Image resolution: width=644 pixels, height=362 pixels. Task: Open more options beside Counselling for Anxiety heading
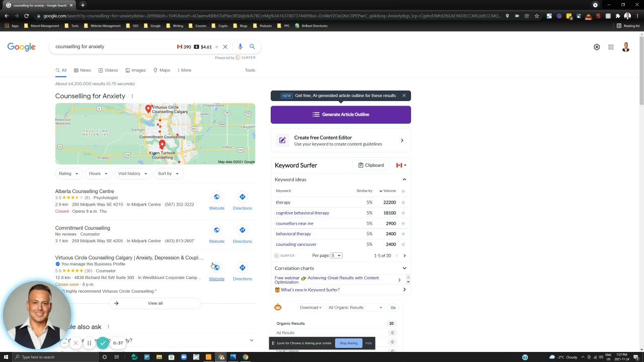132,96
